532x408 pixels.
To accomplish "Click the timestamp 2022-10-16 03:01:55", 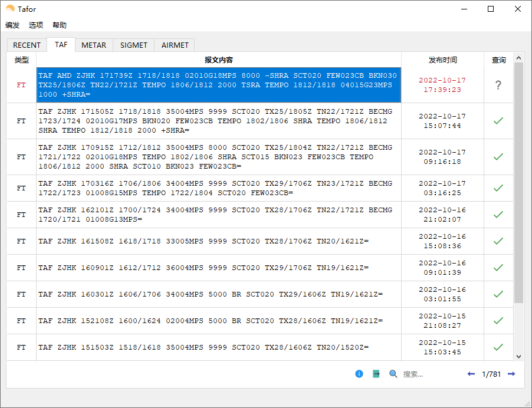I will point(442,294).
